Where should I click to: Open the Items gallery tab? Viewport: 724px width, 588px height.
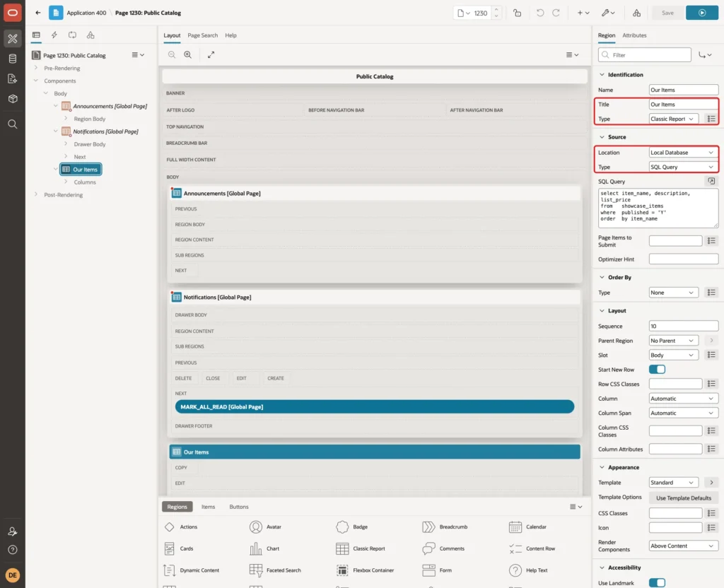pyautogui.click(x=209, y=507)
